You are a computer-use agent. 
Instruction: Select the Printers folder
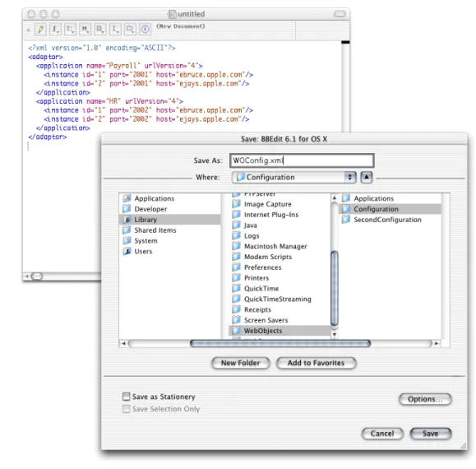point(280,278)
